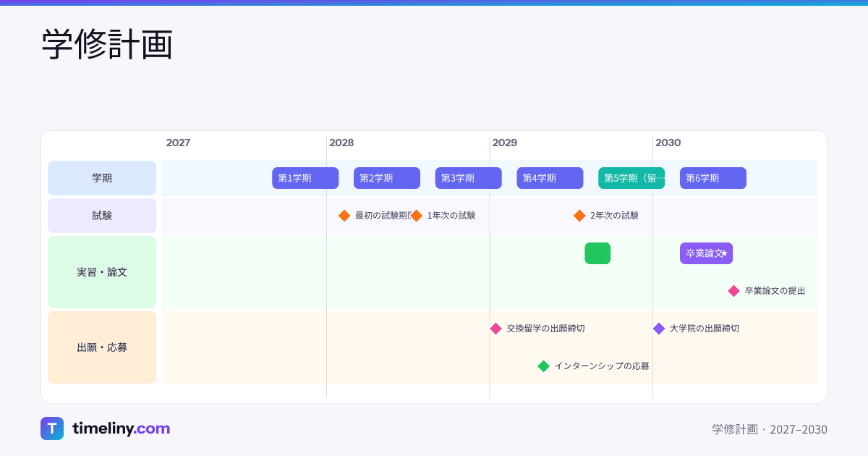Click the 交換留学の出願締切 label text
868x456 pixels.
click(x=545, y=329)
